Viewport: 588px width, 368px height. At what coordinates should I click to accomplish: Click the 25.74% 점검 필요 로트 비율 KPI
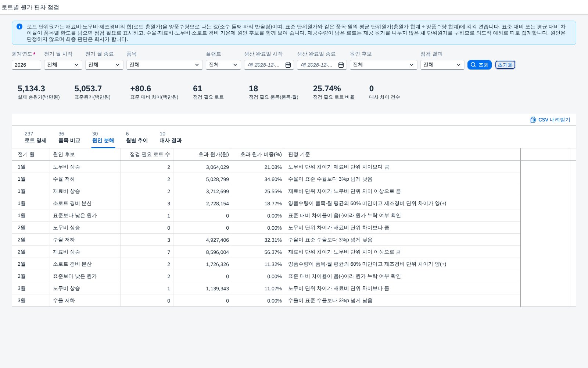pyautogui.click(x=333, y=92)
